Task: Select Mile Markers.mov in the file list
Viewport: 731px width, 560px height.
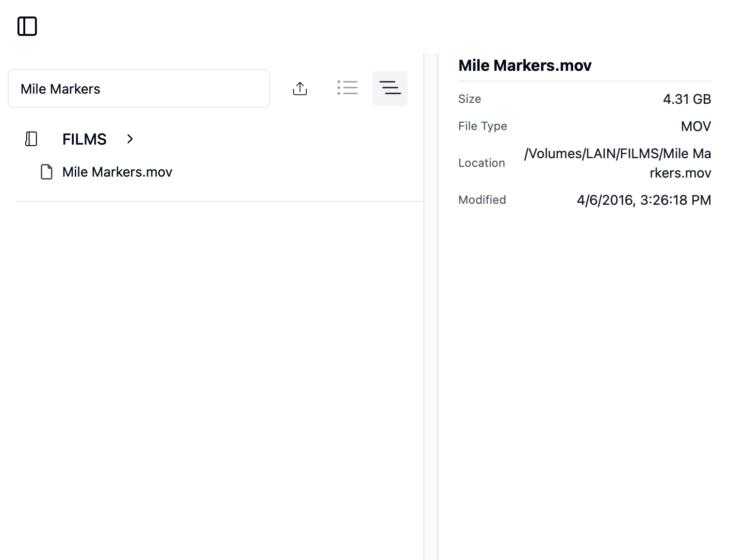Action: point(117,172)
